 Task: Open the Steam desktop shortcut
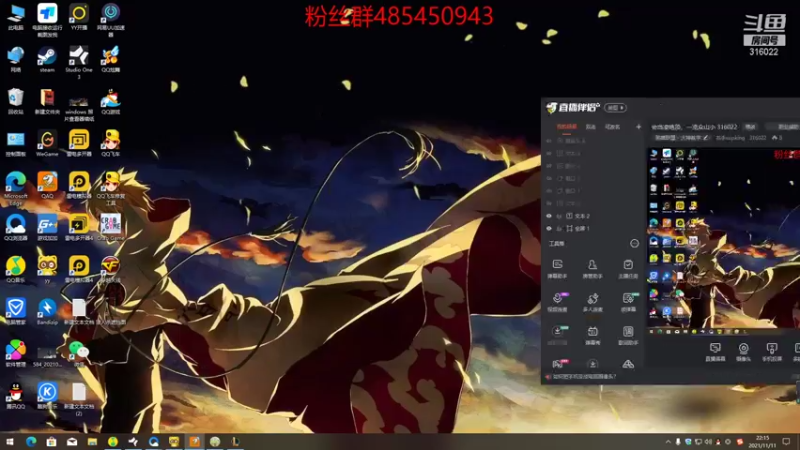point(47,59)
